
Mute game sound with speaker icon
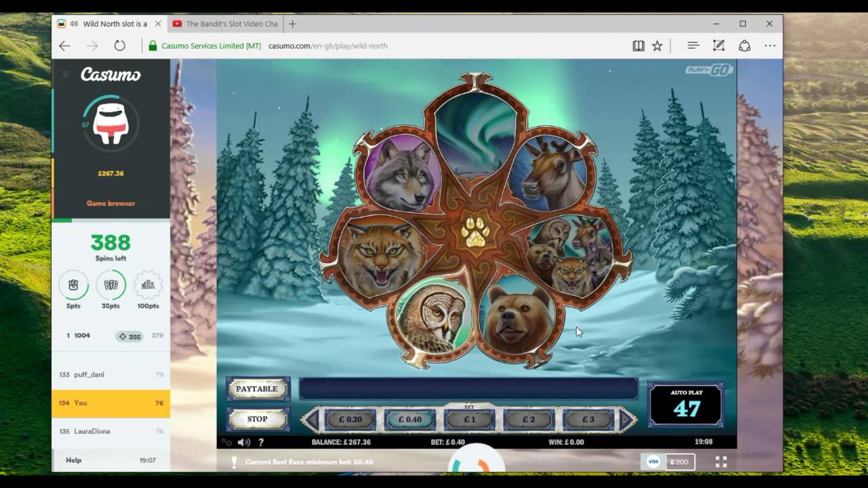click(243, 442)
